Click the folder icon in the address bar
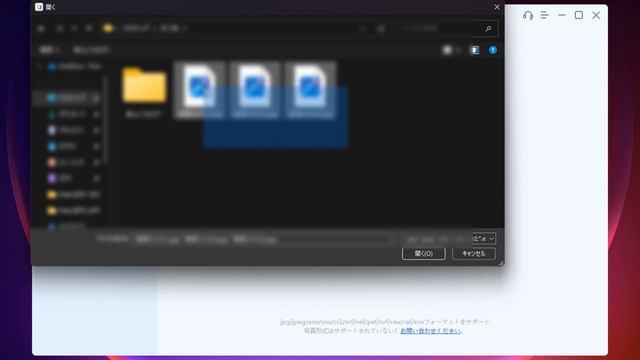The height and width of the screenshot is (360, 640). 108,28
